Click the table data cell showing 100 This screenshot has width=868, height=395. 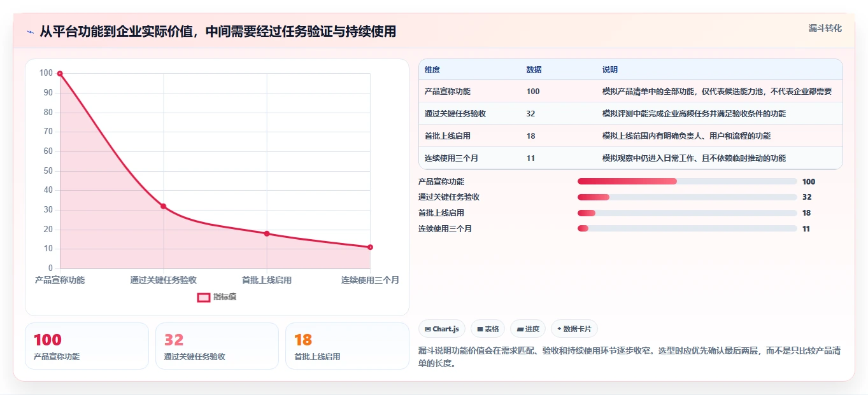pos(533,92)
